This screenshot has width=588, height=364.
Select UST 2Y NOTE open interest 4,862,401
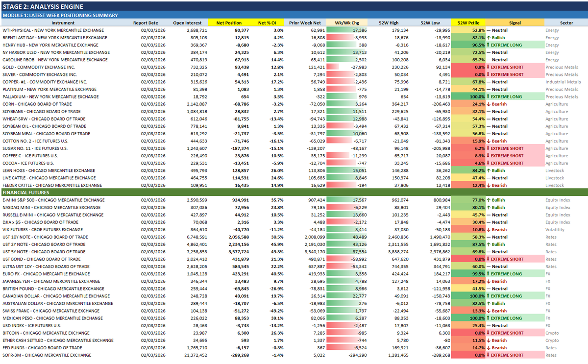[x=186, y=244]
